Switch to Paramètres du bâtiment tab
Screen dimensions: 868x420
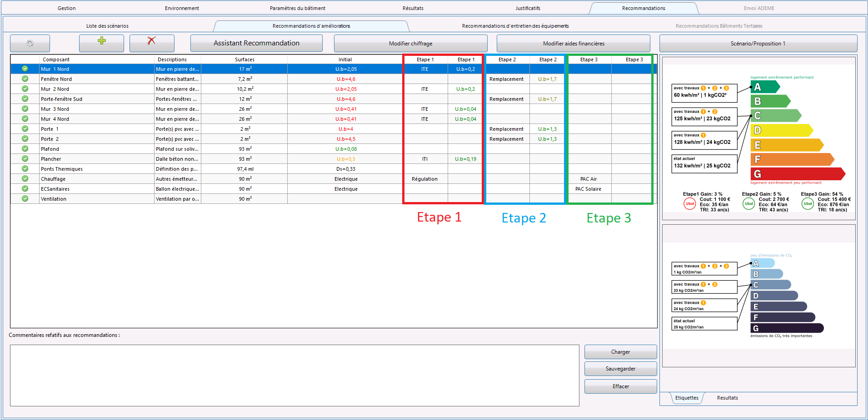[x=298, y=8]
